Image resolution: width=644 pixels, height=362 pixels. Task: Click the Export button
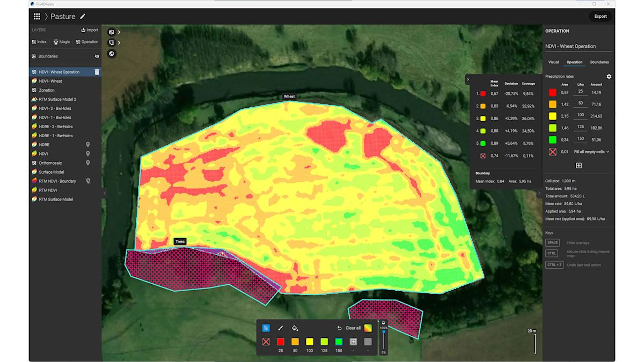600,16
